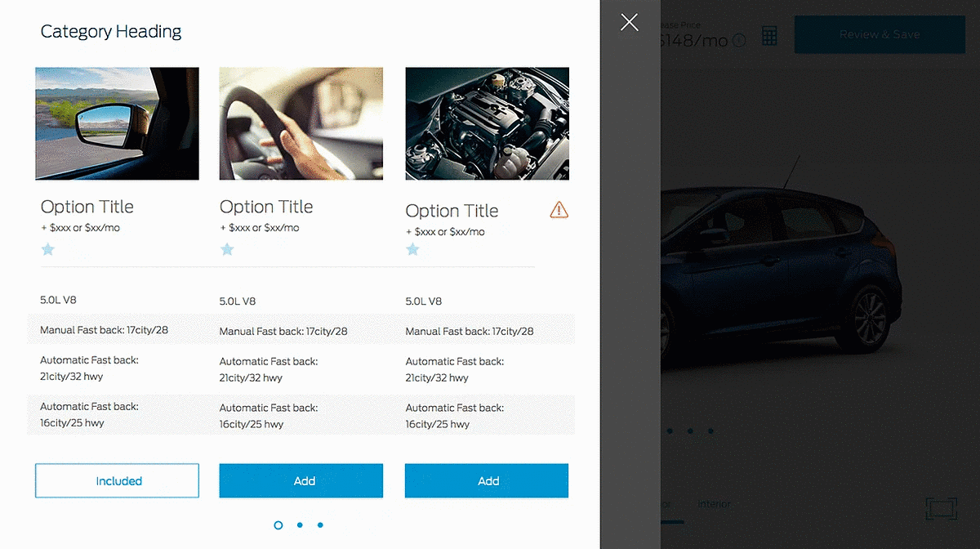Click the Review & Save button

[x=880, y=34]
